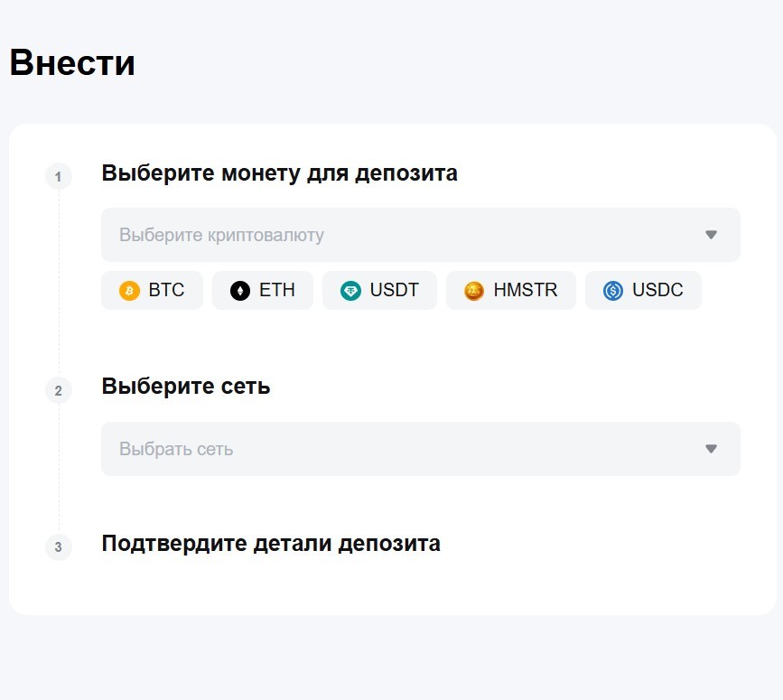Open the network selection dropdown
Screen dimensions: 783x700
point(419,449)
